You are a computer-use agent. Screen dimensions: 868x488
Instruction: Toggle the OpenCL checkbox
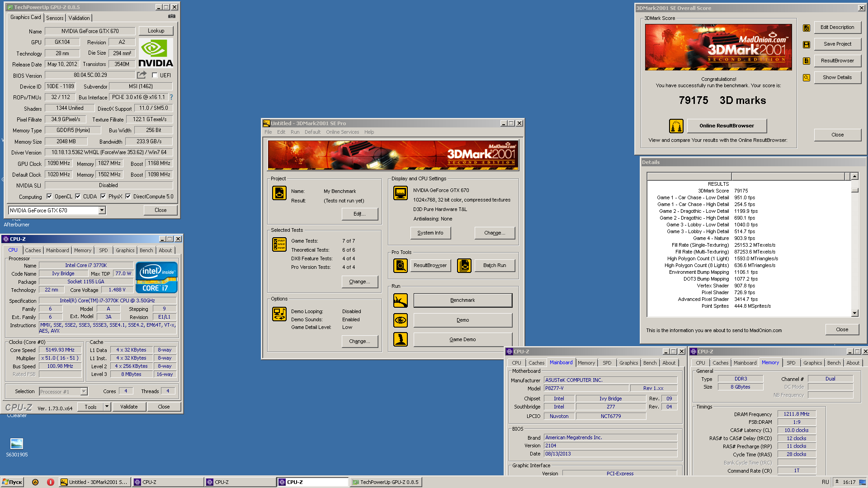(49, 197)
